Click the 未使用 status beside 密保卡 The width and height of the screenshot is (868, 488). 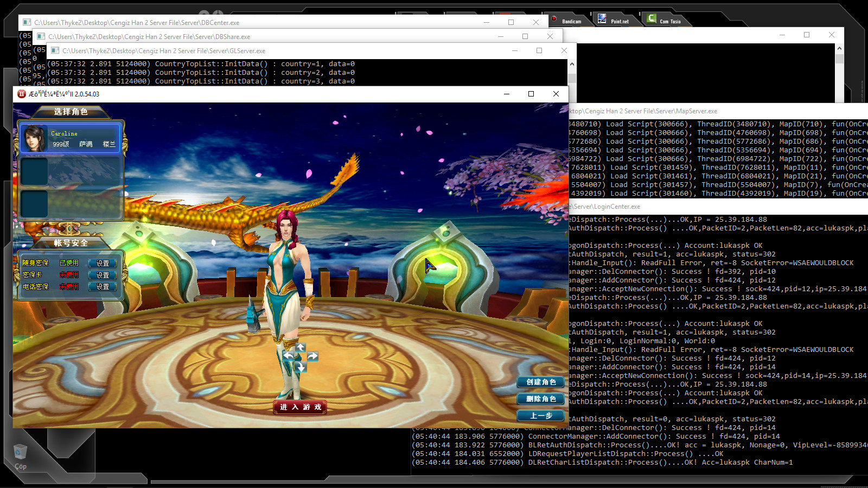pos(69,275)
